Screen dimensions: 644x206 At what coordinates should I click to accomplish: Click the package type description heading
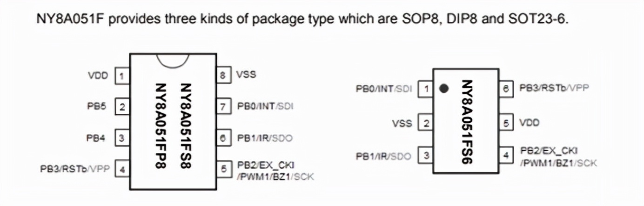tap(302, 21)
